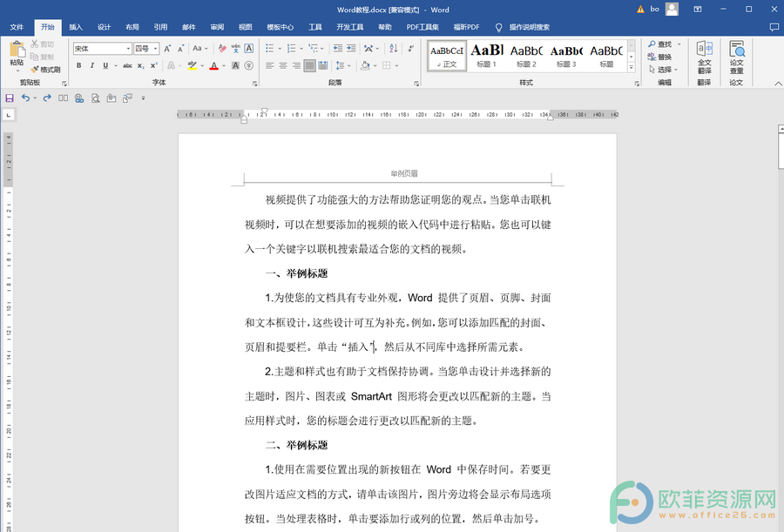Expand the undo history dropdown arrow
This screenshot has height=532, width=784.
pos(35,98)
